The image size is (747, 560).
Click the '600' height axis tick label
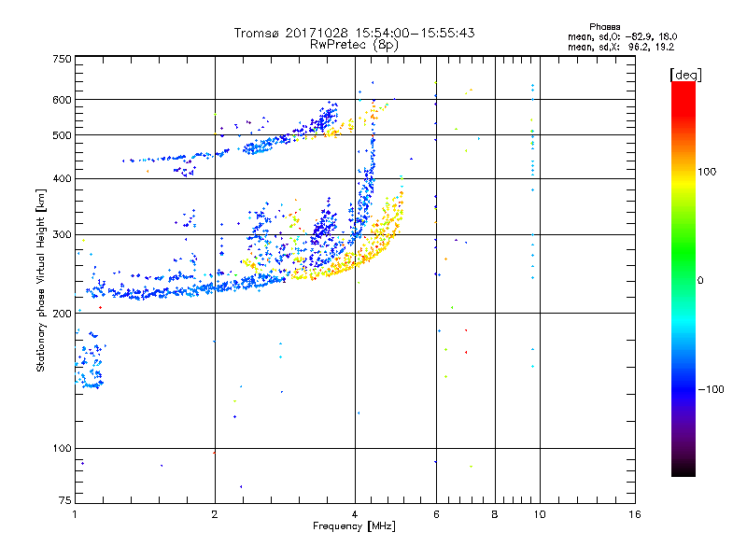pos(62,100)
